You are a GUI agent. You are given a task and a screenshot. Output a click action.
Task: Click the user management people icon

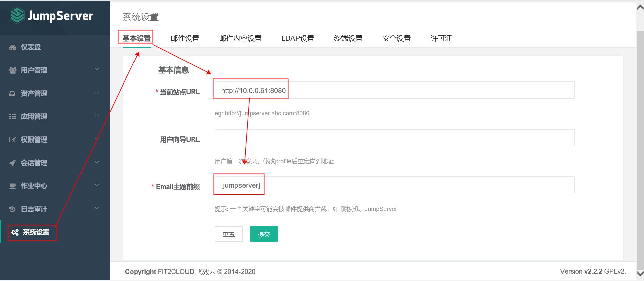pos(13,70)
